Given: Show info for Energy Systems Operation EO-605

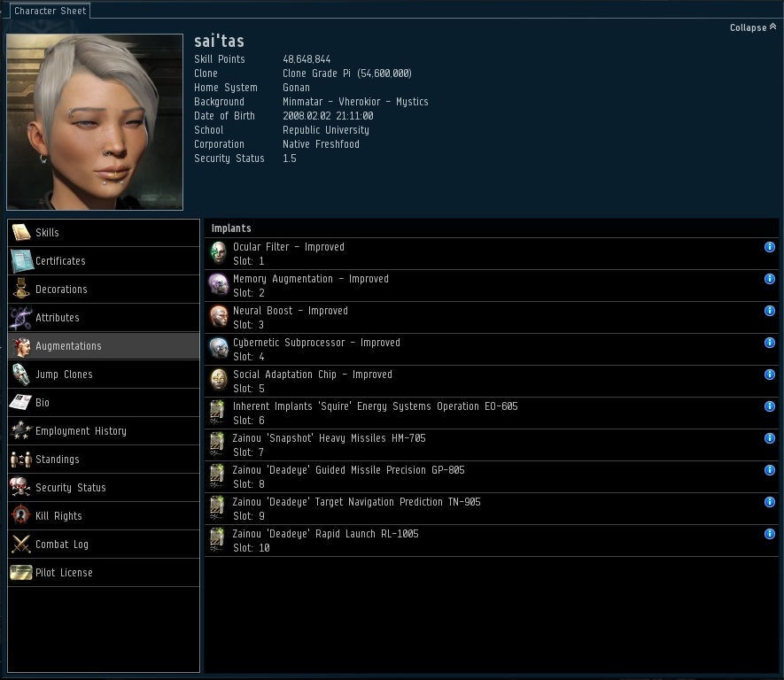Looking at the screenshot, I should pyautogui.click(x=770, y=406).
